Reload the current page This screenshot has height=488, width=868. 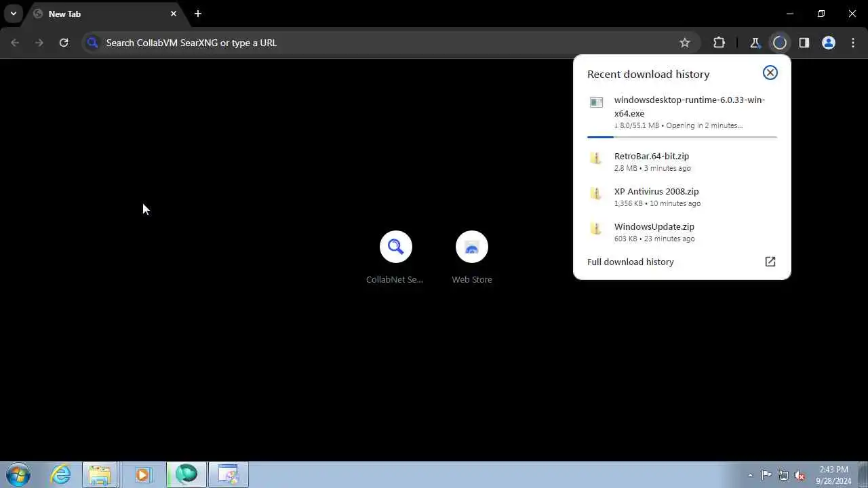tap(64, 43)
